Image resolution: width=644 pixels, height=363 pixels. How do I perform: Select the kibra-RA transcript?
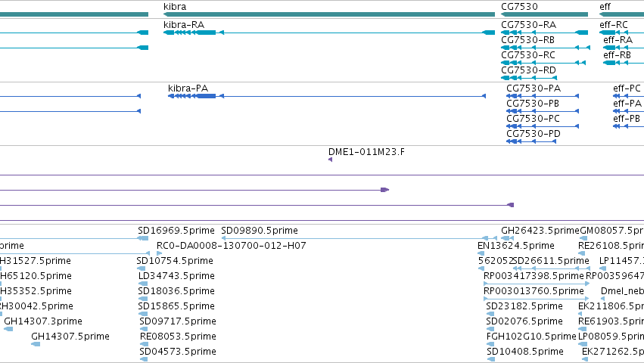point(329,33)
